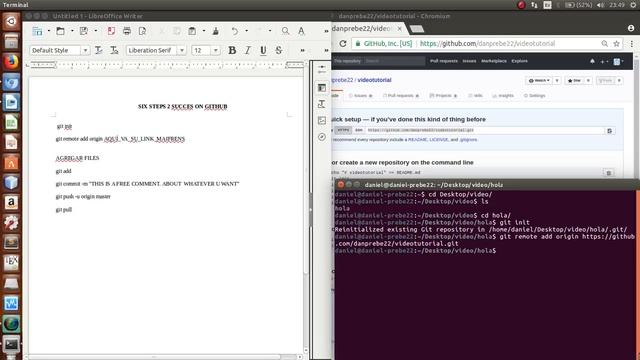The width and height of the screenshot is (640, 360).
Task: Click the Print icon in Writer
Action: coord(127,31)
